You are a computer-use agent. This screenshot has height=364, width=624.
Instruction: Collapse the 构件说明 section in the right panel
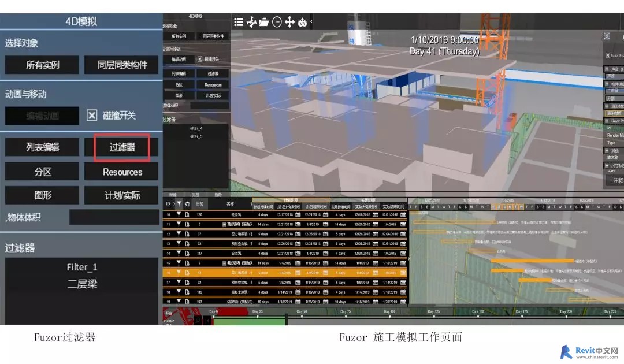coord(607,84)
